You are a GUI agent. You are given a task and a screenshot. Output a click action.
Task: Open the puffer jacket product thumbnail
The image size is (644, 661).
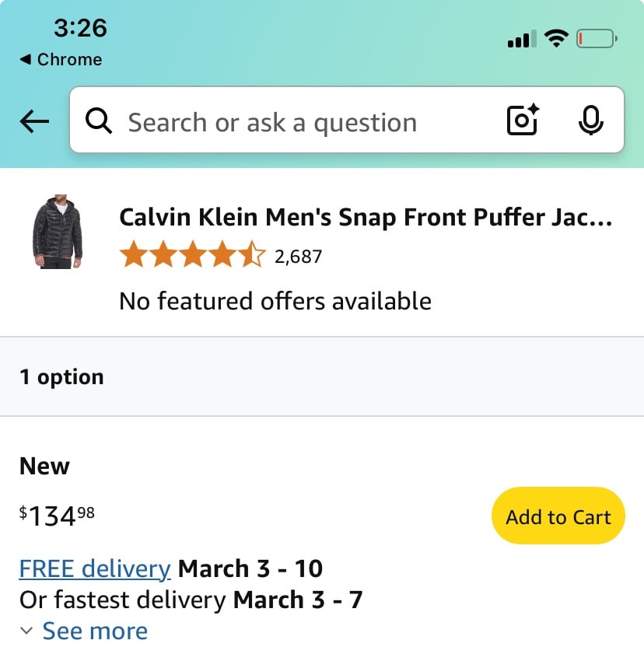click(x=58, y=232)
